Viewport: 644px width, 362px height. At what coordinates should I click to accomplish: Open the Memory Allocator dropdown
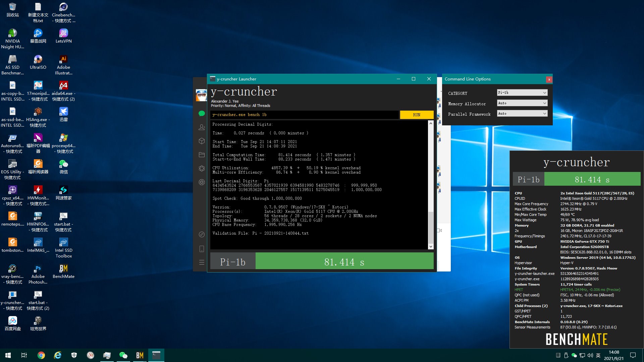coord(522,103)
